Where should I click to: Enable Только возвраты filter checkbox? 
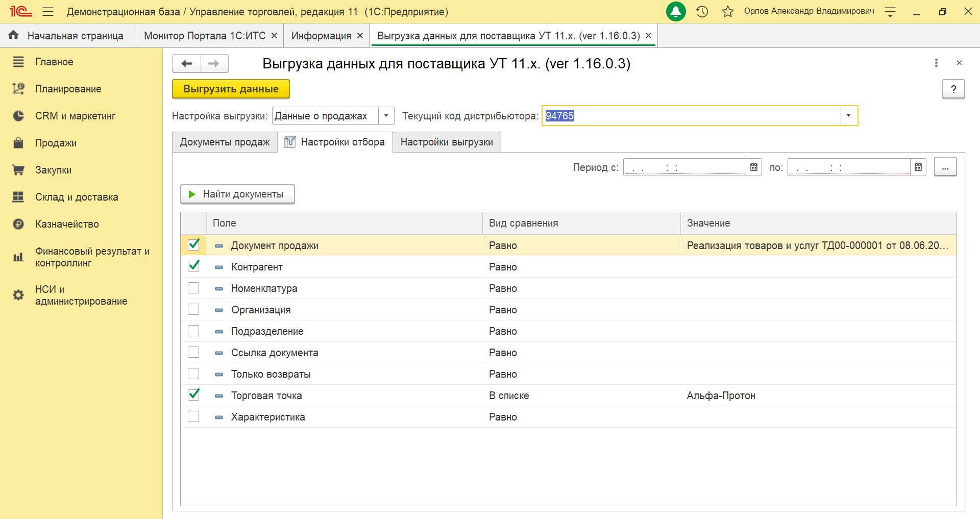[x=193, y=374]
